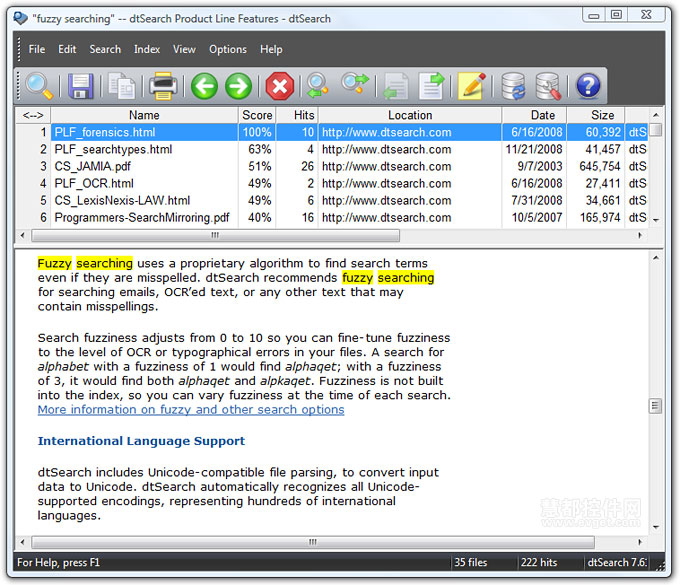Click the results list horizontal scrollbar thumb
The image size is (680, 585).
click(215, 235)
